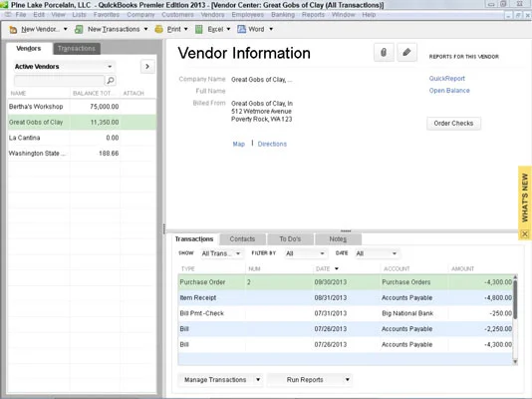532x399 pixels.
Task: Select Bertha's Workshop vendor
Action: coord(82,107)
